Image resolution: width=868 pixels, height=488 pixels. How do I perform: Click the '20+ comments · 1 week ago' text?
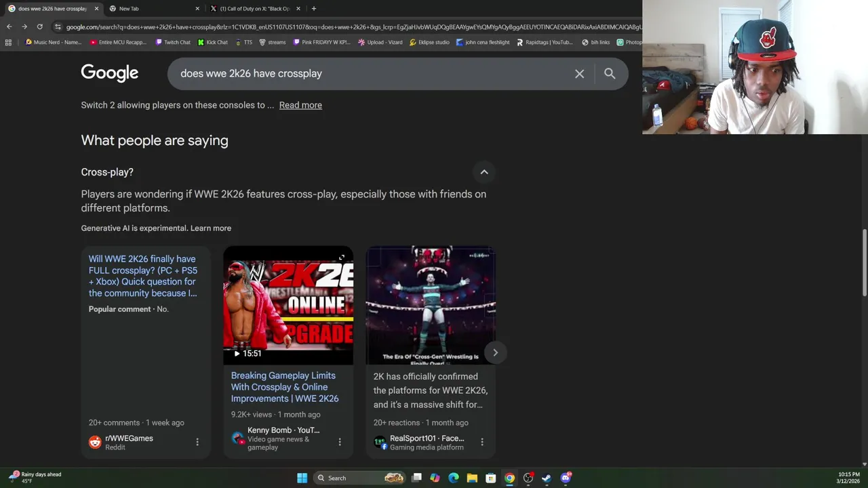click(136, 423)
